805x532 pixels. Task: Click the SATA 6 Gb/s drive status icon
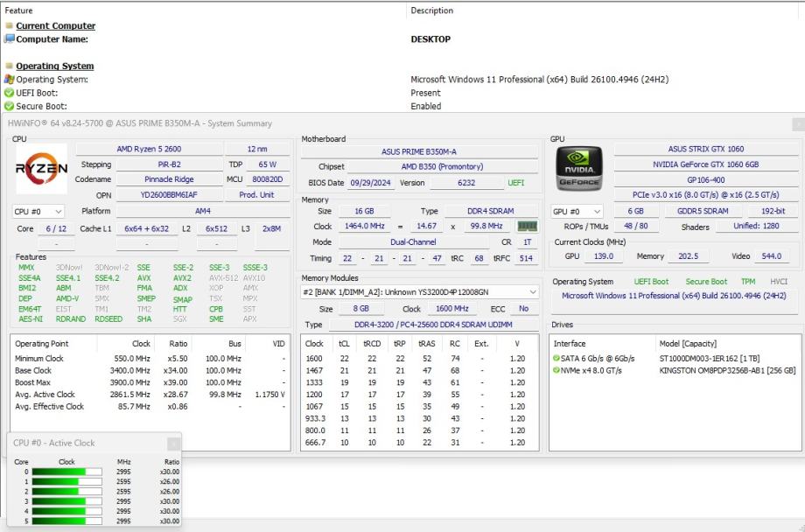pyautogui.click(x=556, y=359)
